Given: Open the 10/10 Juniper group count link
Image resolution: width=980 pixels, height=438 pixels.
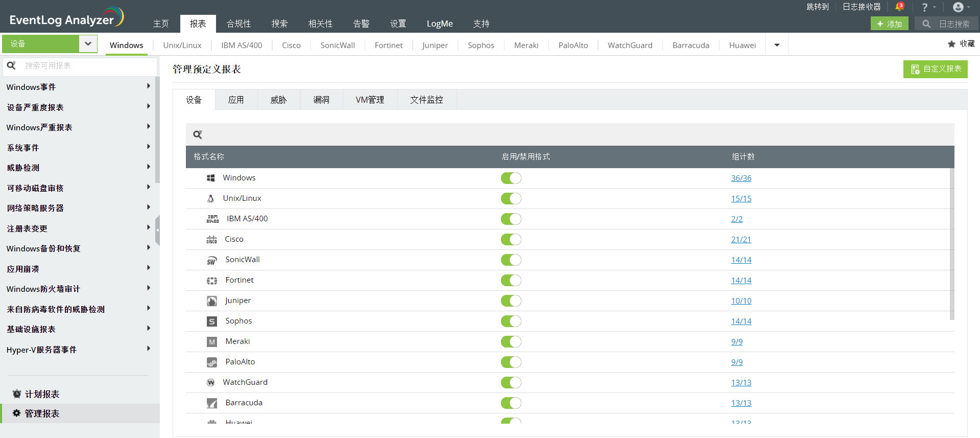Looking at the screenshot, I should (741, 301).
